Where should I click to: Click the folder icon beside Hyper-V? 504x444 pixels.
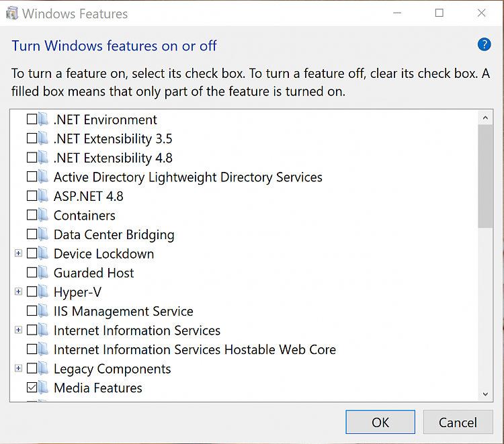[x=44, y=292]
